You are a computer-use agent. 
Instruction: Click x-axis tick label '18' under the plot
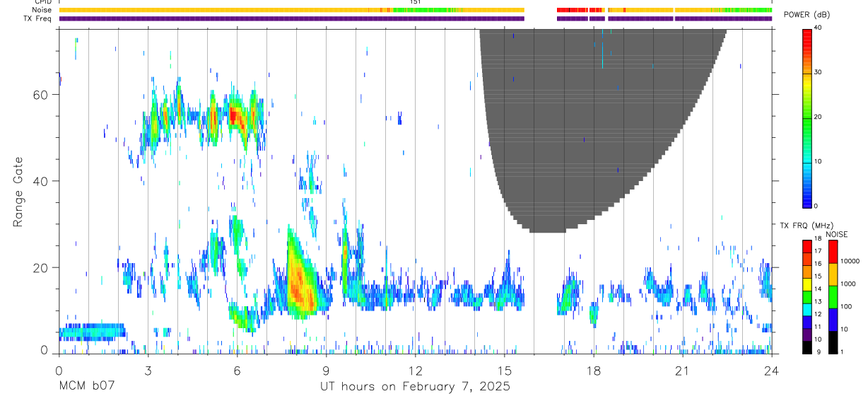tap(594, 370)
